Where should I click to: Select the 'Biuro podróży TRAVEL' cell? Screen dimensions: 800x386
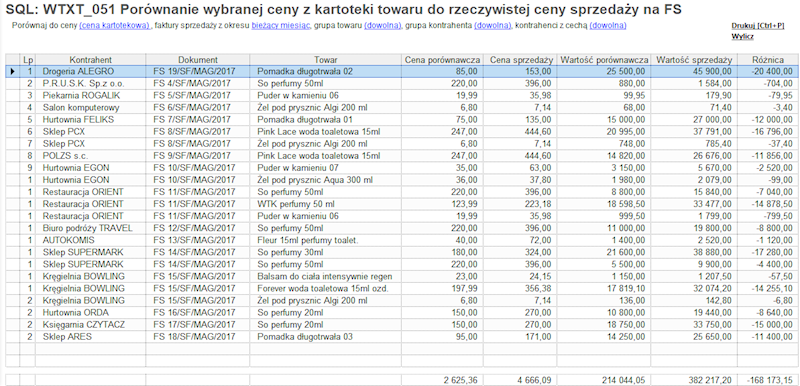(x=91, y=228)
